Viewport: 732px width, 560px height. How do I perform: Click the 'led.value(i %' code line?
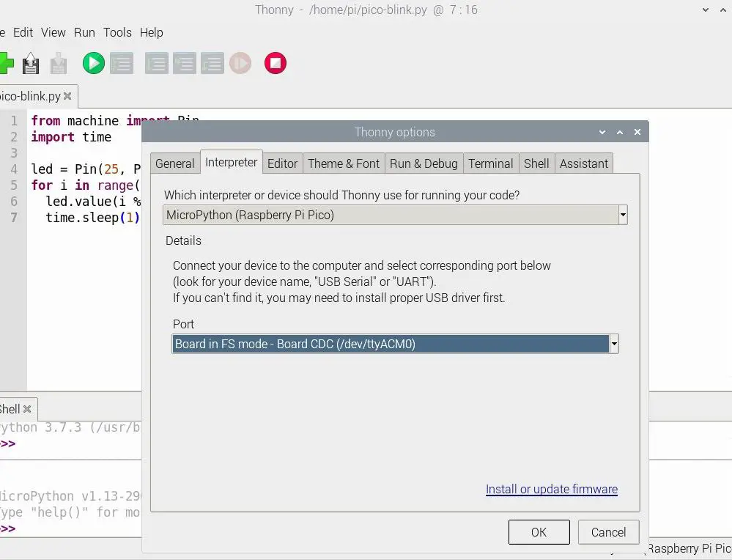(93, 202)
